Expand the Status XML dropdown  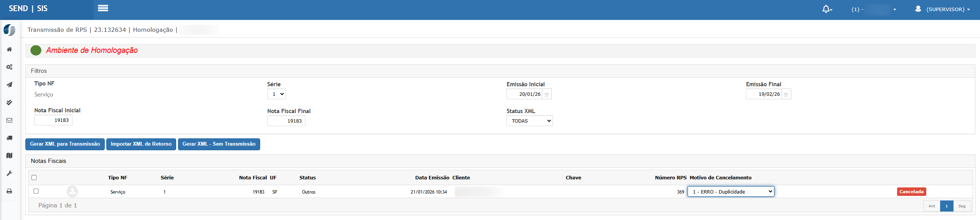[x=529, y=121]
